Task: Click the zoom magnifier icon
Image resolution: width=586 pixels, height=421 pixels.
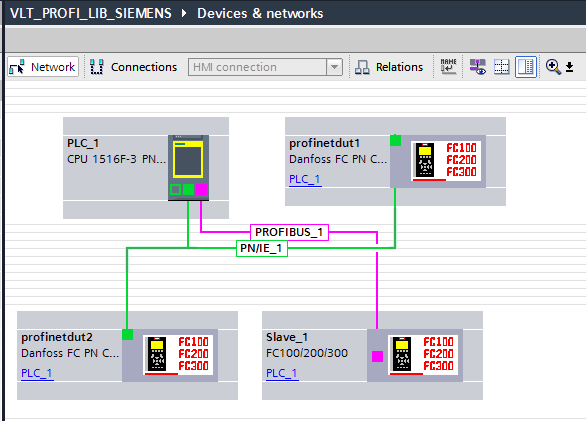Action: [x=553, y=67]
